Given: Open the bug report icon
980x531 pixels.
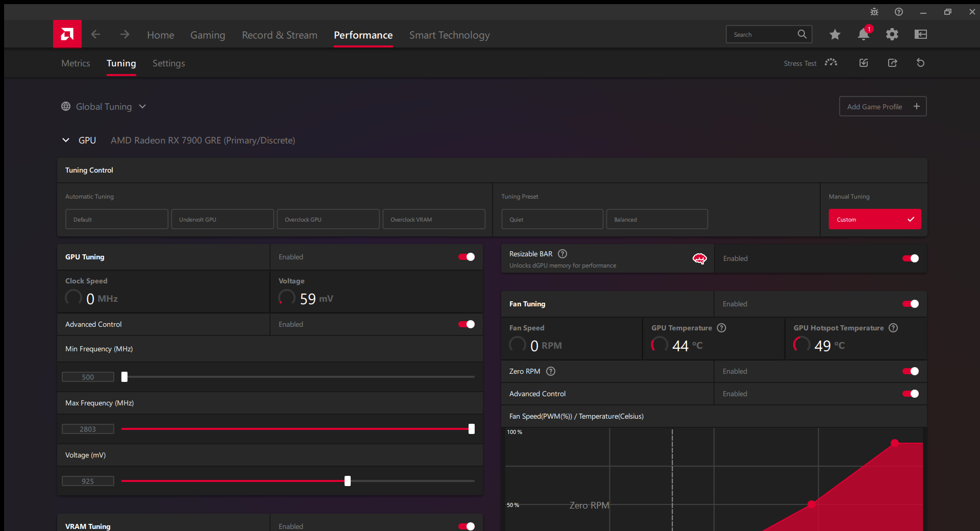Looking at the screenshot, I should tap(874, 12).
